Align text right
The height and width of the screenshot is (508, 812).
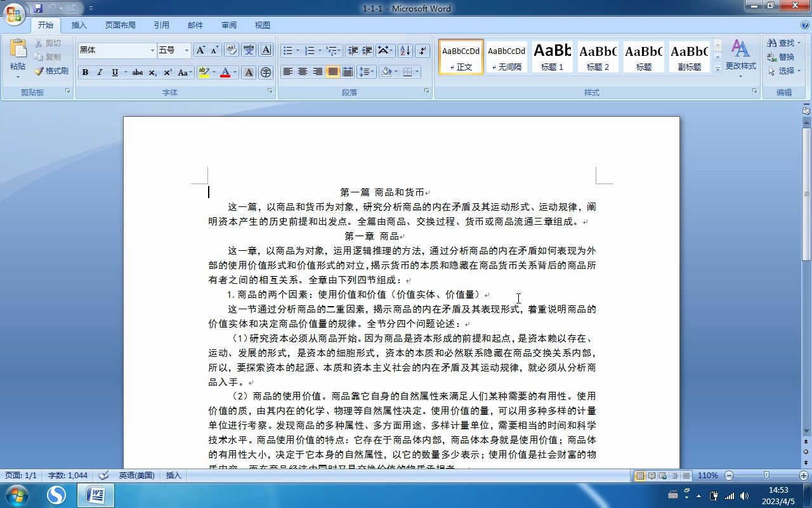click(x=318, y=72)
